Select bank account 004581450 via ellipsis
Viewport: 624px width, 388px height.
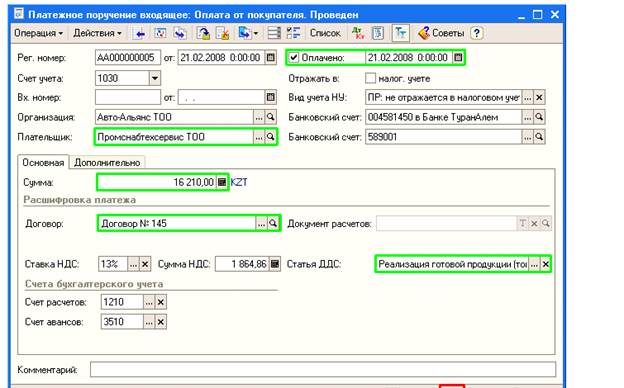(528, 117)
